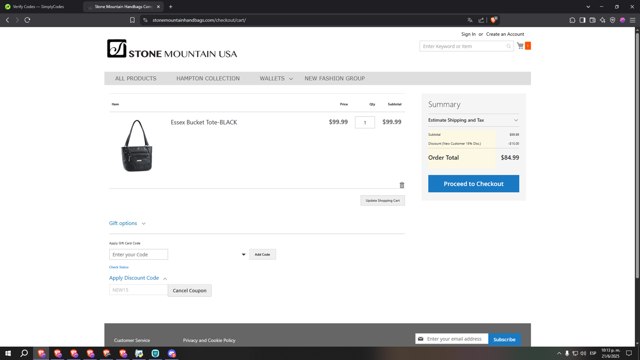Screen dimensions: 640x360
Task: Click the Order Total $84.99 amount
Action: [510, 158]
